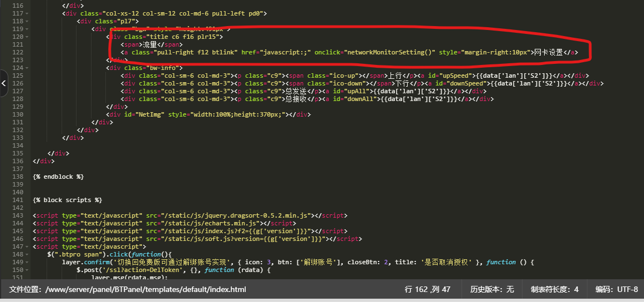Image resolution: width=644 pixels, height=302 pixels.
Task: Click the NetImg id on line 130
Action: click(150, 114)
